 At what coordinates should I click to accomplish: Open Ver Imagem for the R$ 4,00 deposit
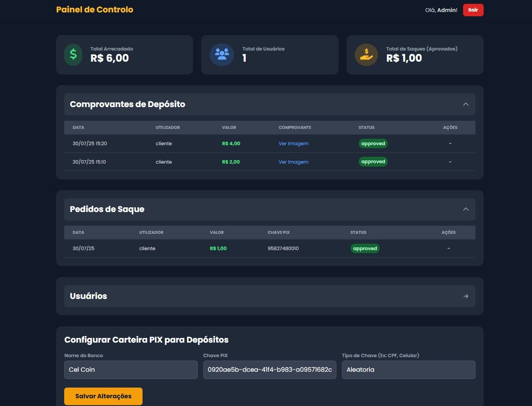[x=293, y=143]
